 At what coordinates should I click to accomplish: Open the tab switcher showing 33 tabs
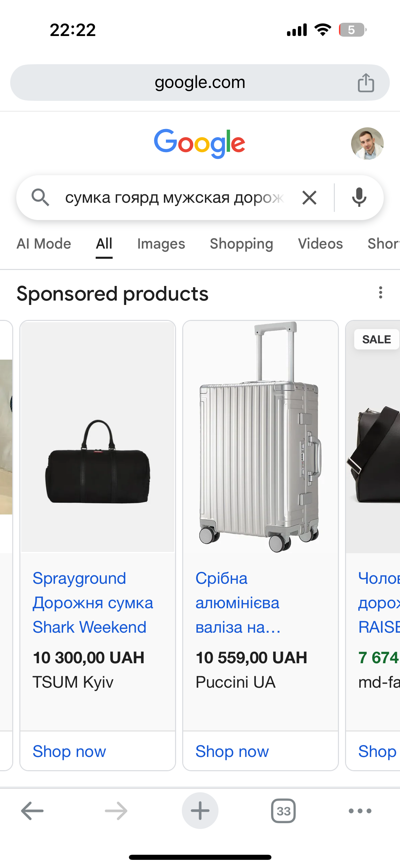coord(283,811)
